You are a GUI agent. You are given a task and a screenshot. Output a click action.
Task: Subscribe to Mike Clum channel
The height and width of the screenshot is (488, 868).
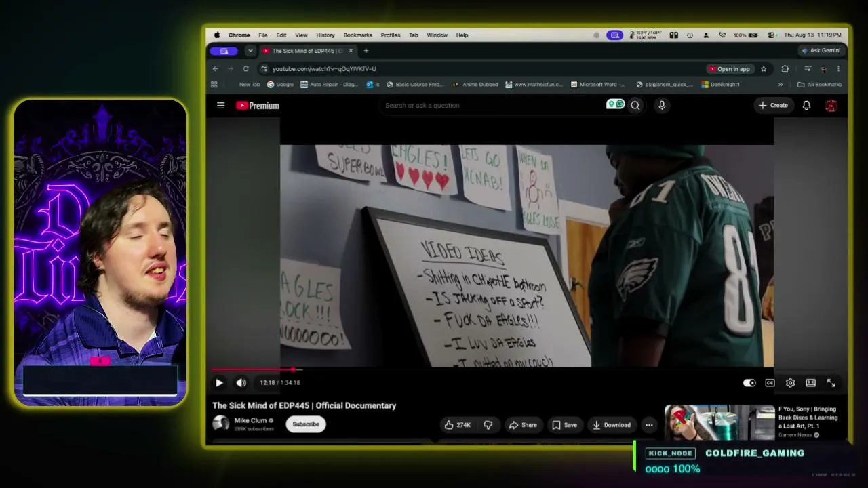pos(306,424)
